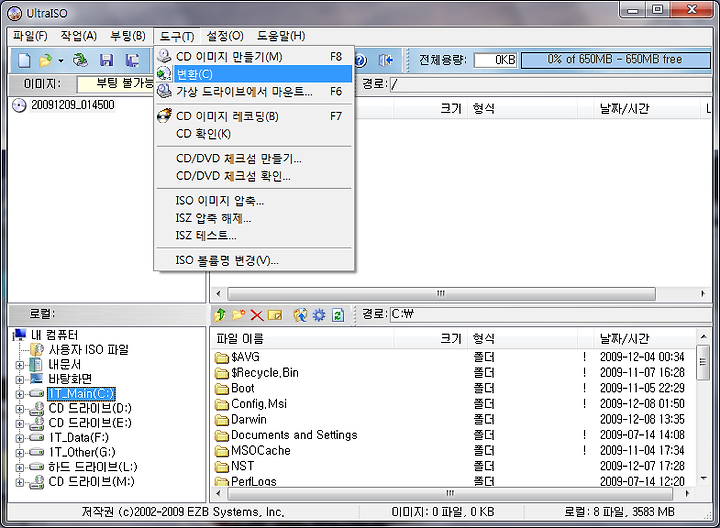The height and width of the screenshot is (528, 720).
Task: Expand the IT_Main(C:) tree node
Action: [x=19, y=394]
